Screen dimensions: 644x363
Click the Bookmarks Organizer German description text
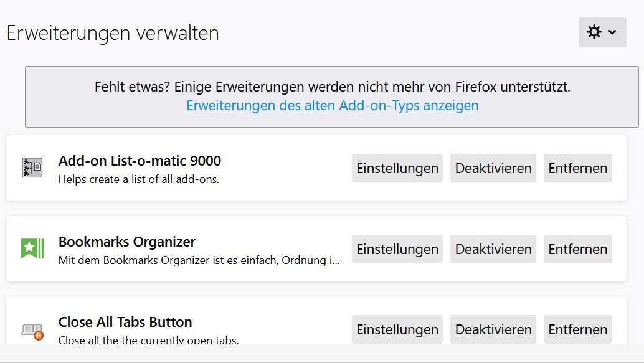[199, 260]
